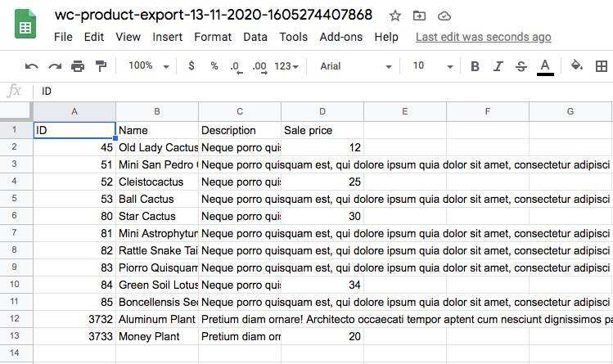Open the cell borders tool

point(602,66)
